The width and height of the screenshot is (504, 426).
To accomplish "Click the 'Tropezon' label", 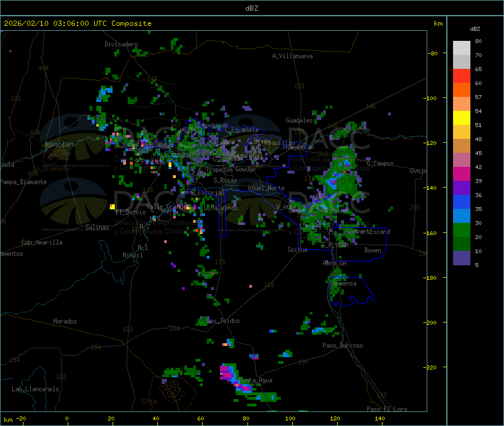I will pos(219,170).
